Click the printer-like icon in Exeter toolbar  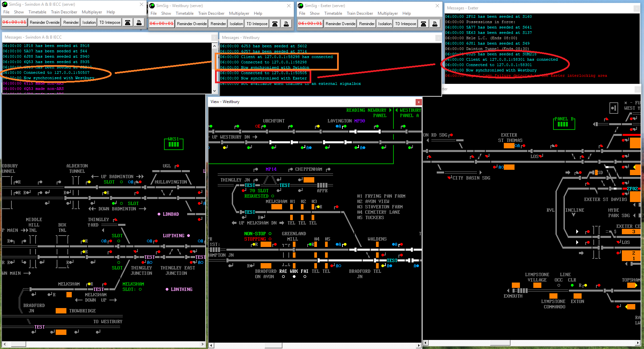coord(435,24)
